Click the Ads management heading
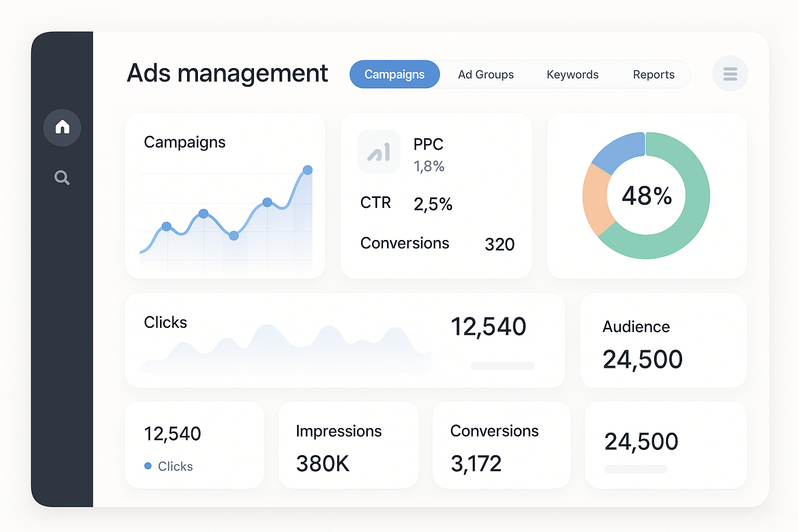Image resolution: width=798 pixels, height=532 pixels. [x=227, y=73]
